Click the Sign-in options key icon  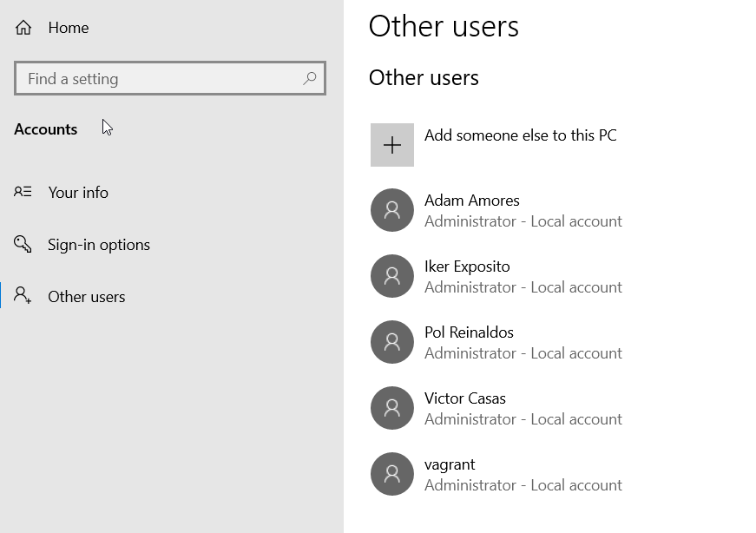click(23, 244)
